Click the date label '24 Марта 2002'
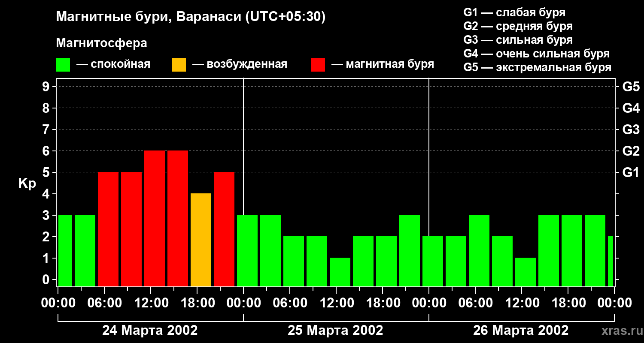644x343 pixels. pos(150,330)
